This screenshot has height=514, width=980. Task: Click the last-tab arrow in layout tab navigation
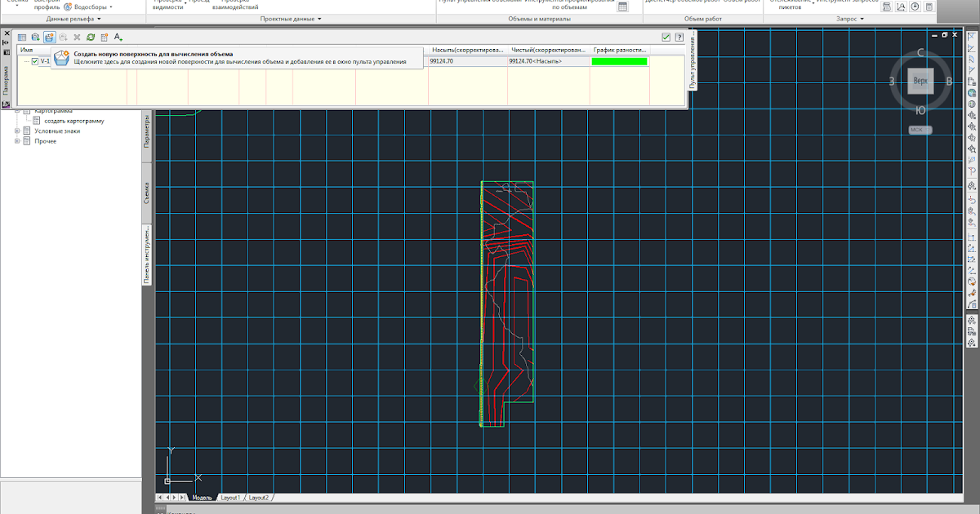click(184, 497)
